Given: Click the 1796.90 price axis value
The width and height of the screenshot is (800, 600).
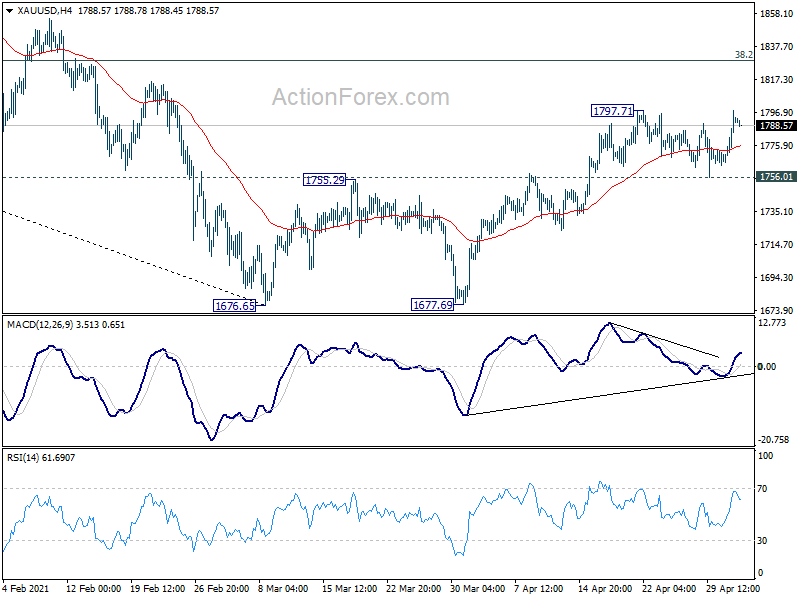Looking at the screenshot, I should [776, 113].
